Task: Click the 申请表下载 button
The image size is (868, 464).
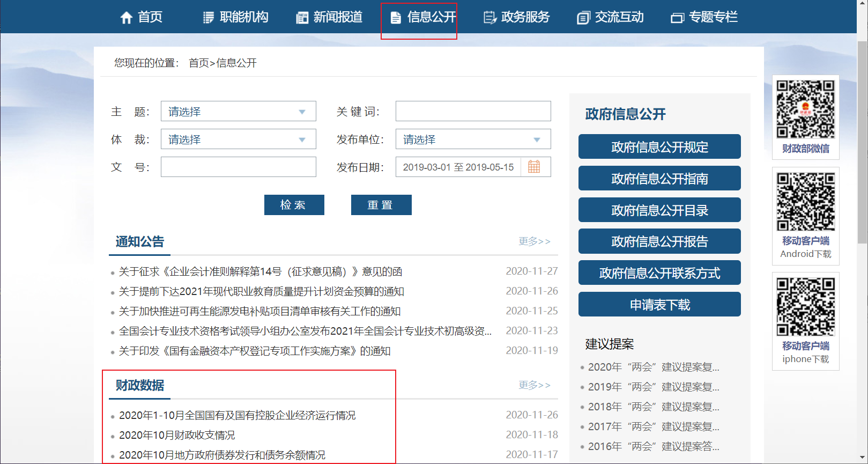Action: [659, 305]
